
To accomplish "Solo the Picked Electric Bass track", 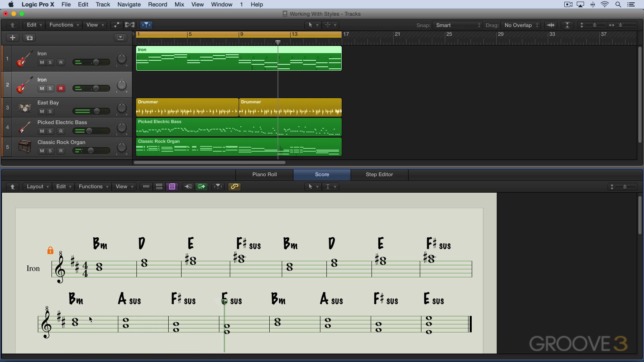I will pos(50,131).
